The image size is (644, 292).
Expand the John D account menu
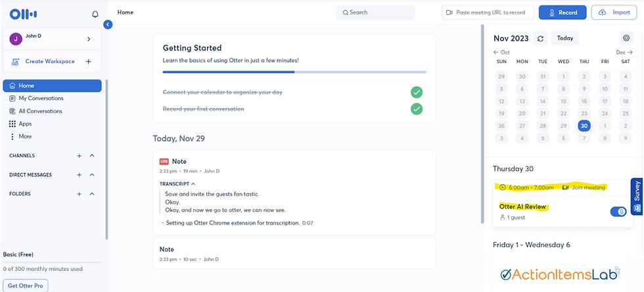click(89, 39)
